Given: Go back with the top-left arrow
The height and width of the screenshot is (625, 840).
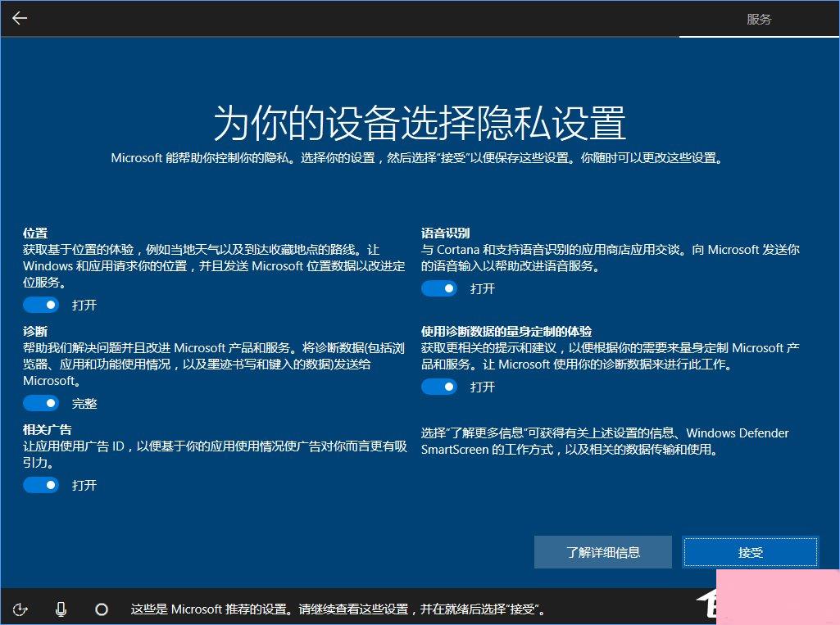Looking at the screenshot, I should 20,18.
